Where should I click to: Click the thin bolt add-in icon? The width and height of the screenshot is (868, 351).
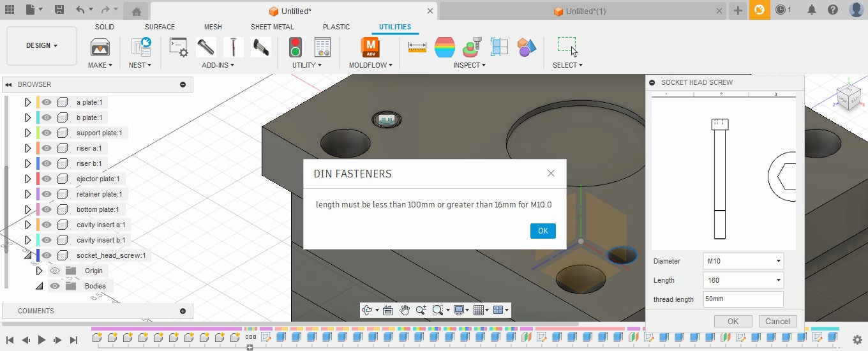[234, 47]
